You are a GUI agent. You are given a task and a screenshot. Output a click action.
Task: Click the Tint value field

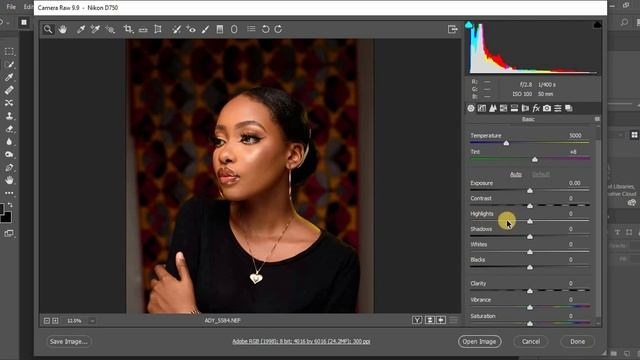573,152
